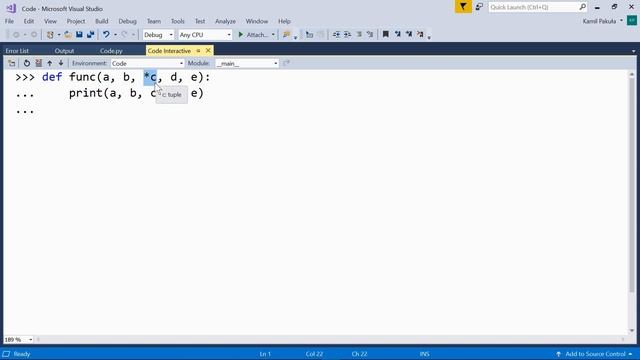The height and width of the screenshot is (360, 640).
Task: Open the Edit menu
Action: [x=29, y=21]
